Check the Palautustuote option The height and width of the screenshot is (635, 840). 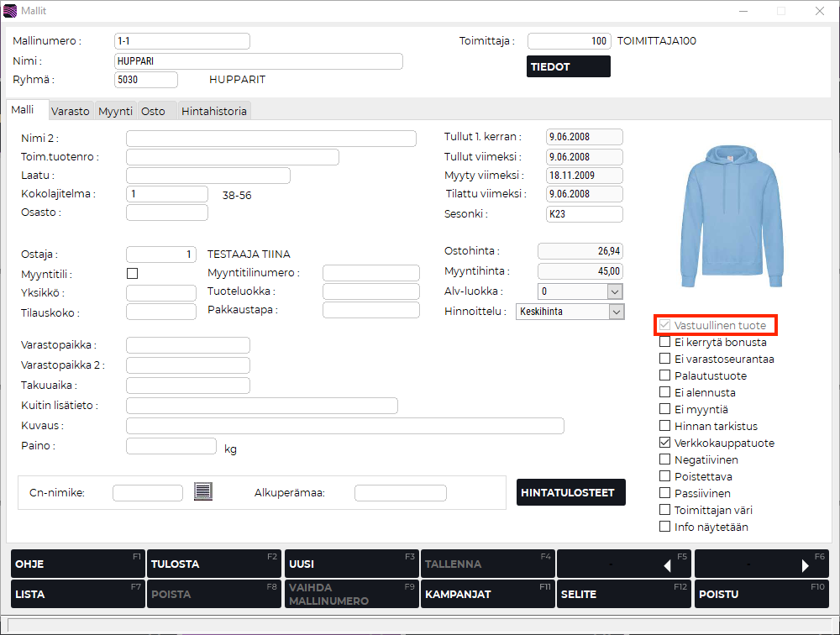(x=665, y=375)
